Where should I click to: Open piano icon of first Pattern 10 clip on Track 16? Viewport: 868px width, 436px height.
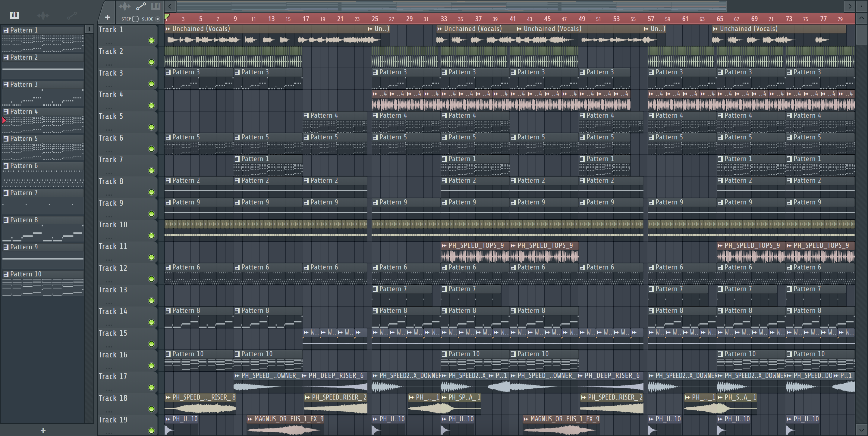tap(168, 354)
